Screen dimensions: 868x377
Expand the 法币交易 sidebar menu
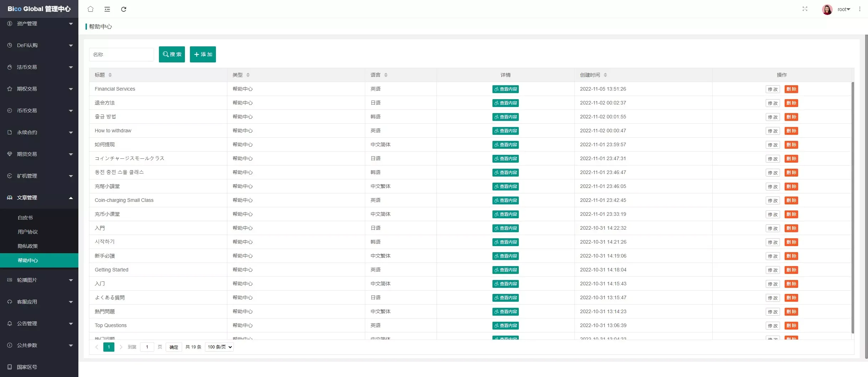[x=39, y=67]
